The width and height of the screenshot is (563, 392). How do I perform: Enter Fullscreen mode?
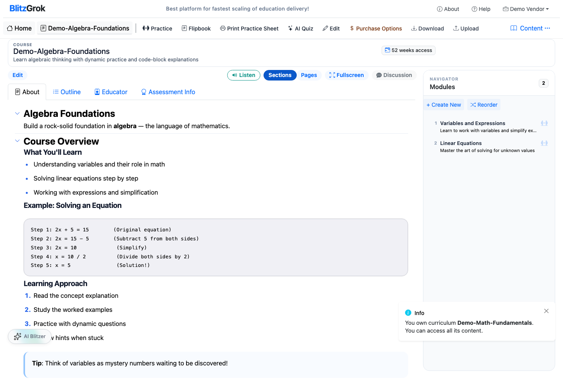347,75
